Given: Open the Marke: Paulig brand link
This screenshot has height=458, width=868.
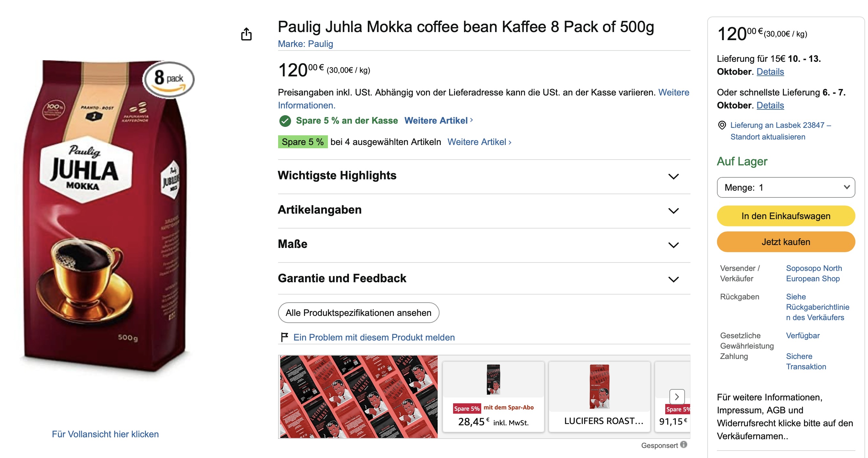Looking at the screenshot, I should [x=305, y=44].
